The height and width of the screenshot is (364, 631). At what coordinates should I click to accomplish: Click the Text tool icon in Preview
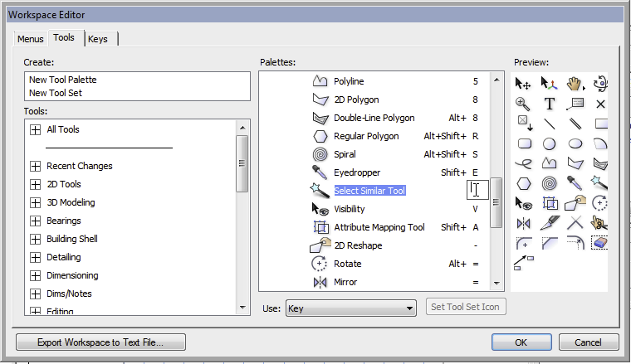coord(550,104)
